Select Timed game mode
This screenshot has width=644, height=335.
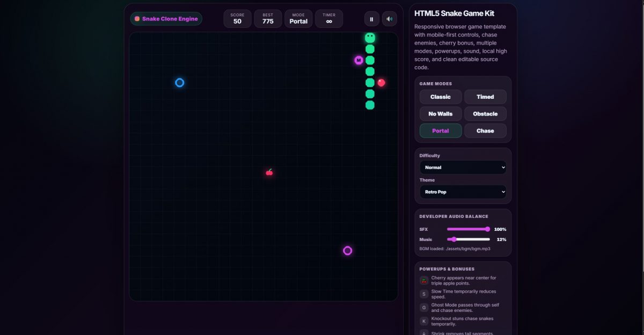(485, 97)
